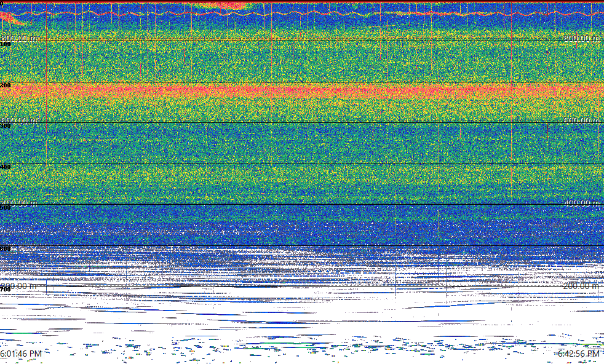The image size is (604, 364).
Task: Select the 700 depth gridline label
Action: tap(6, 290)
